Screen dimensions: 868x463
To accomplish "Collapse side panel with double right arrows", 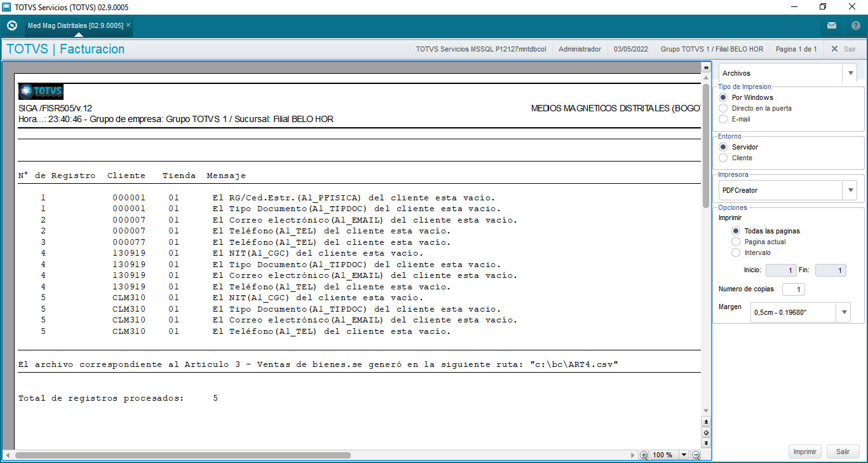I will 706,67.
